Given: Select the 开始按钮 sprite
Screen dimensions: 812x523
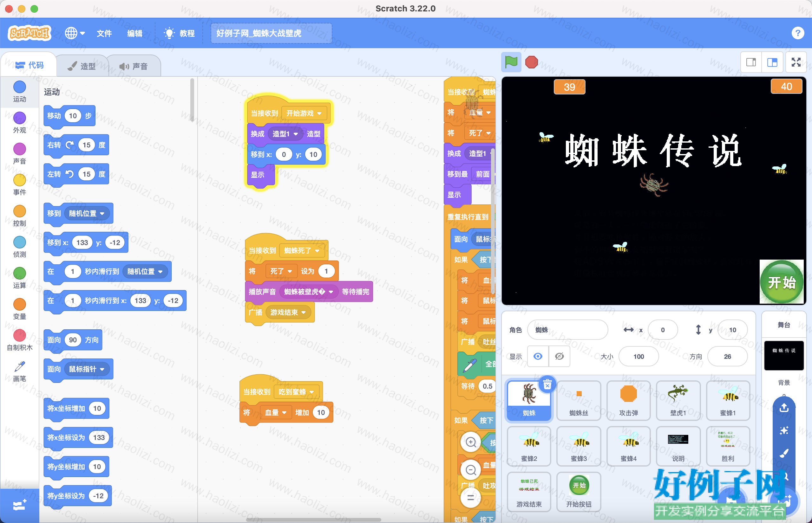Looking at the screenshot, I should (579, 492).
